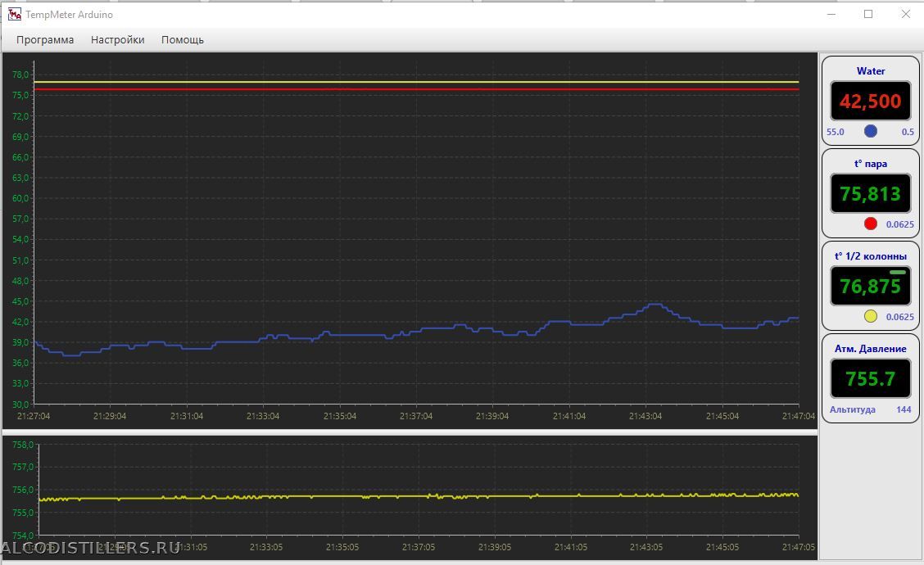
Task: Open the Настройки menu
Action: point(117,39)
